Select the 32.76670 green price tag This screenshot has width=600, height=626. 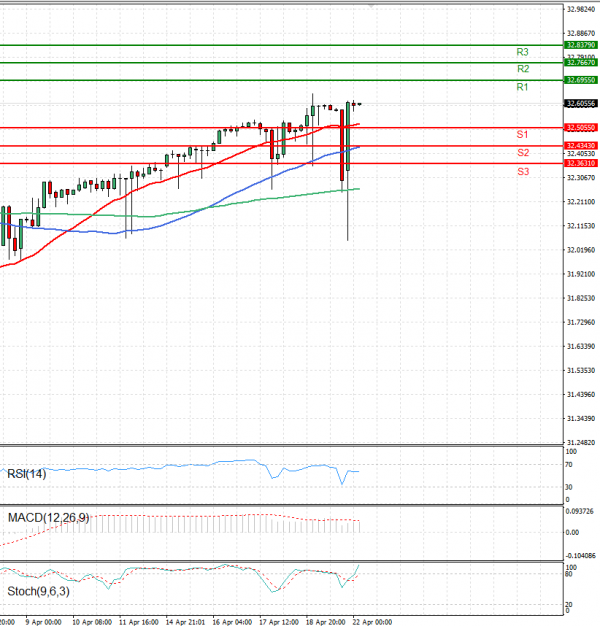point(581,63)
